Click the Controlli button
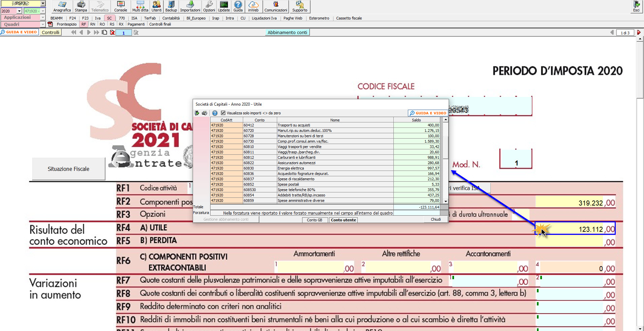This screenshot has width=644, height=331. pos(51,32)
